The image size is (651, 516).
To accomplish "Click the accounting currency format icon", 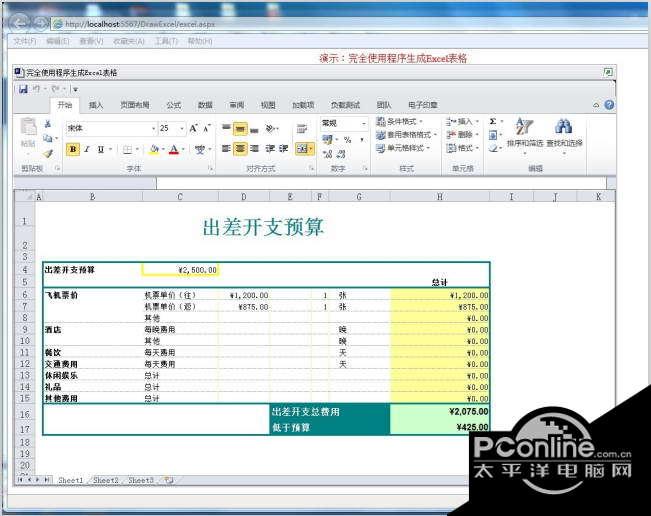I will pos(327,139).
